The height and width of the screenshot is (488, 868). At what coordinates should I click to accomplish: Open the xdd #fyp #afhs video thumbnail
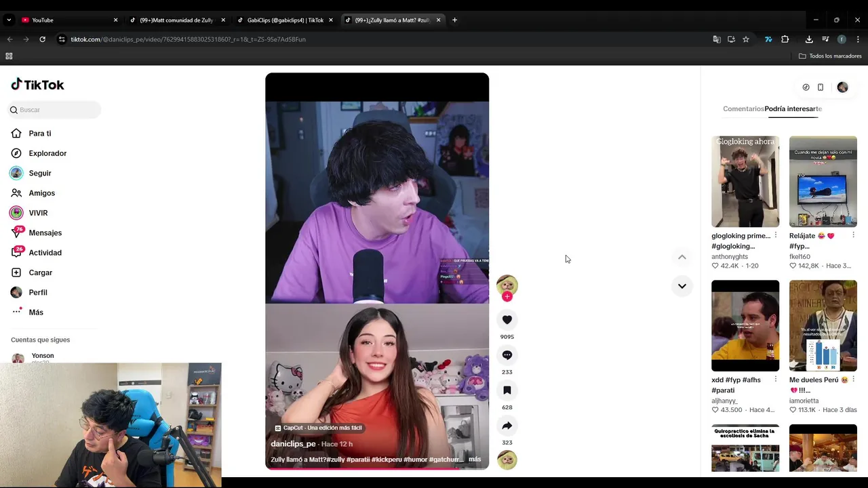point(745,326)
